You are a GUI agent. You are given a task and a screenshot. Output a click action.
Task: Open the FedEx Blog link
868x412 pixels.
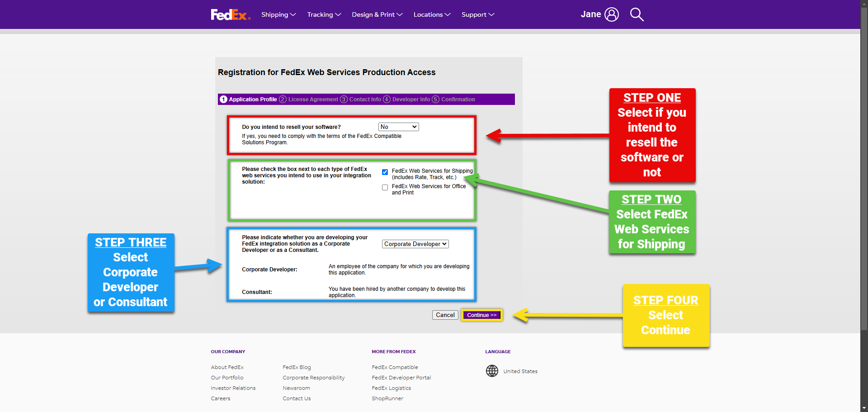tap(297, 367)
